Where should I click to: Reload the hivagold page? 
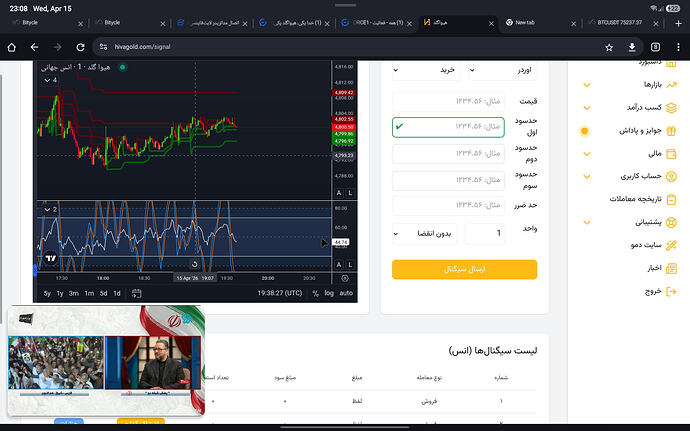coord(80,47)
